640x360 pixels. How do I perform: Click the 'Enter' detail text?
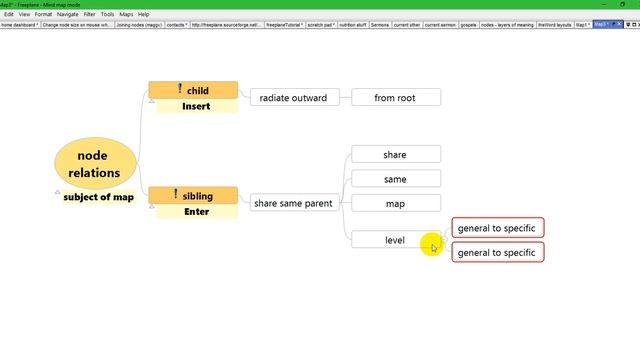click(197, 211)
